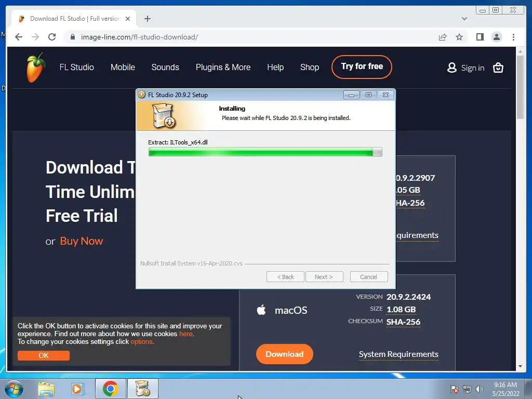
Task: Click the installer Cancel button
Action: tap(368, 277)
